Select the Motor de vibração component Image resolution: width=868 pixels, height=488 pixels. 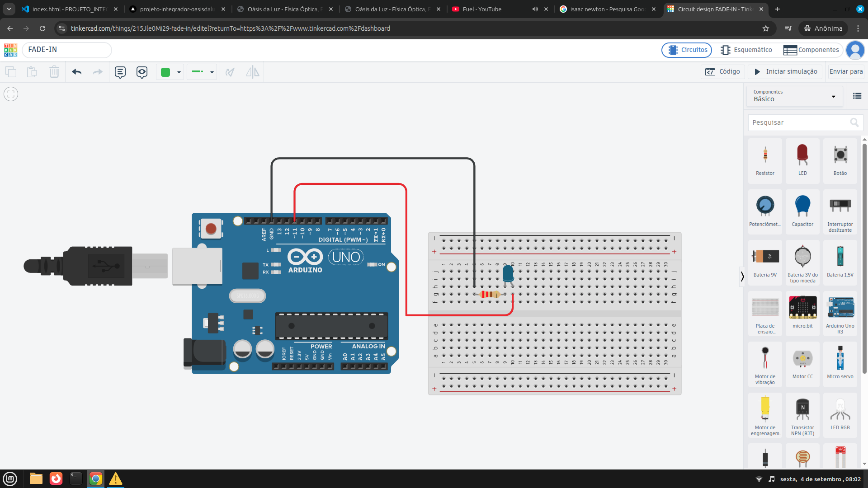[765, 364]
